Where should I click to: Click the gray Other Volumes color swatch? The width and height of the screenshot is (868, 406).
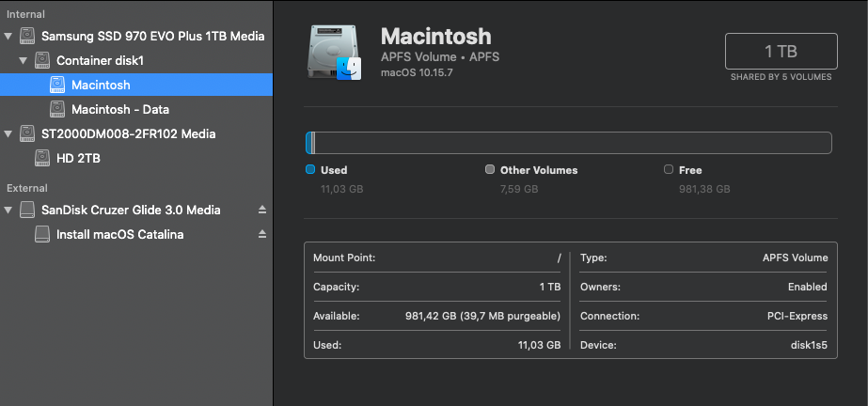[x=490, y=169]
